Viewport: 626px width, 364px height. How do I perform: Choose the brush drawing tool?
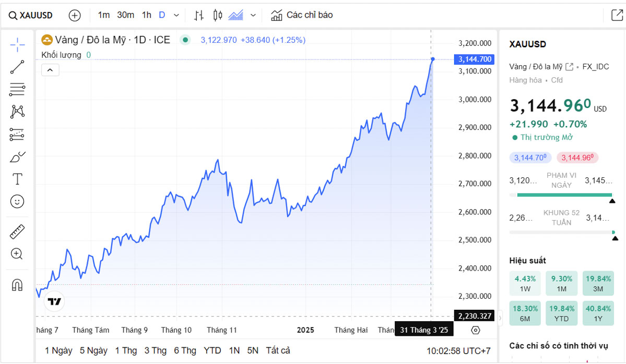(x=17, y=157)
